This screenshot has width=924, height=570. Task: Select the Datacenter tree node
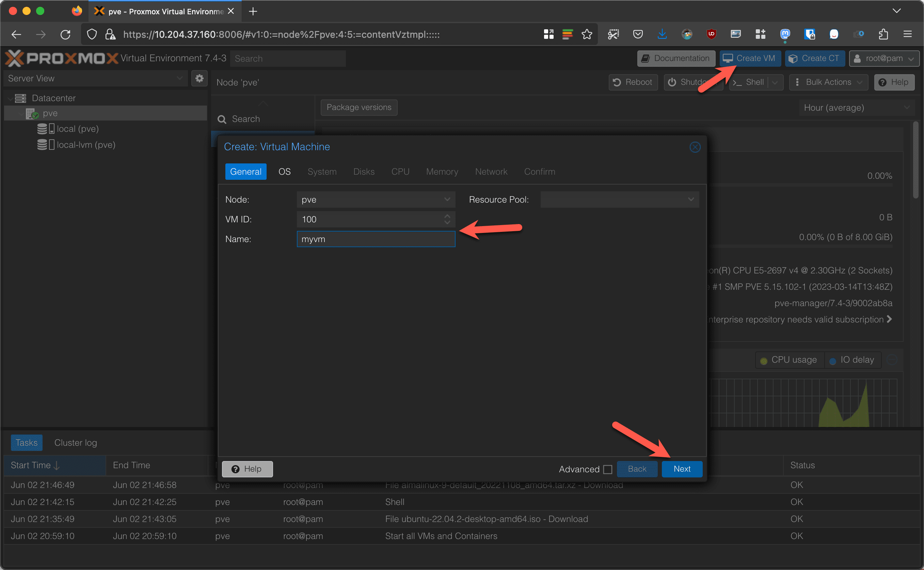53,98
